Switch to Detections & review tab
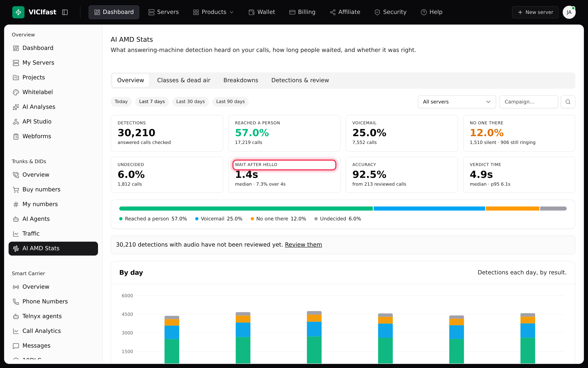This screenshot has height=368, width=588. pyautogui.click(x=300, y=80)
